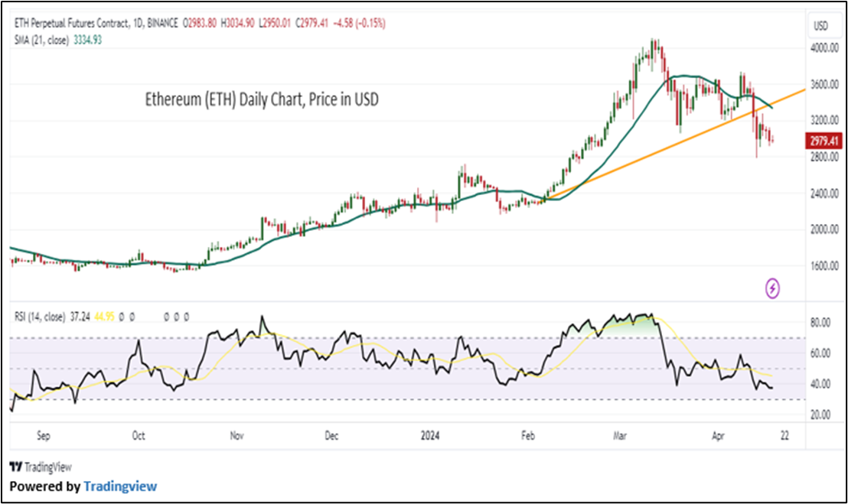This screenshot has height=504, width=848.
Task: Click the negative change value -4.58 (-0.15%)
Action: click(x=360, y=24)
